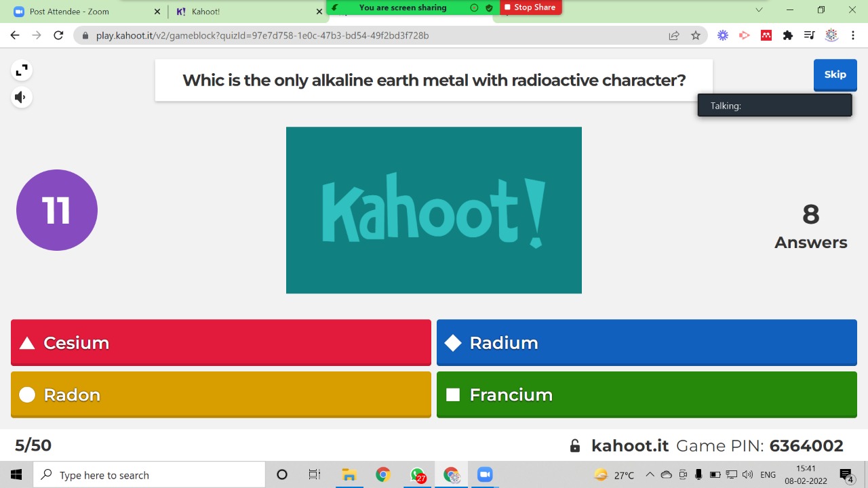
Task: Click the Game PIN 6364002 text
Action: 760,446
